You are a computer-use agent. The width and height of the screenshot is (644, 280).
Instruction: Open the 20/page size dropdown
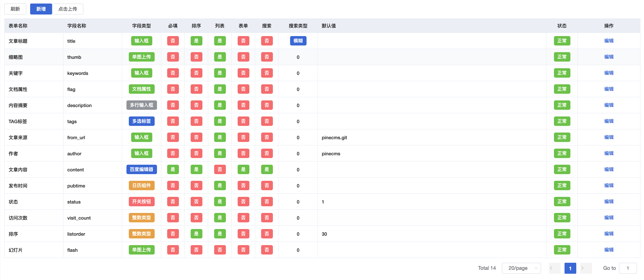click(521, 268)
